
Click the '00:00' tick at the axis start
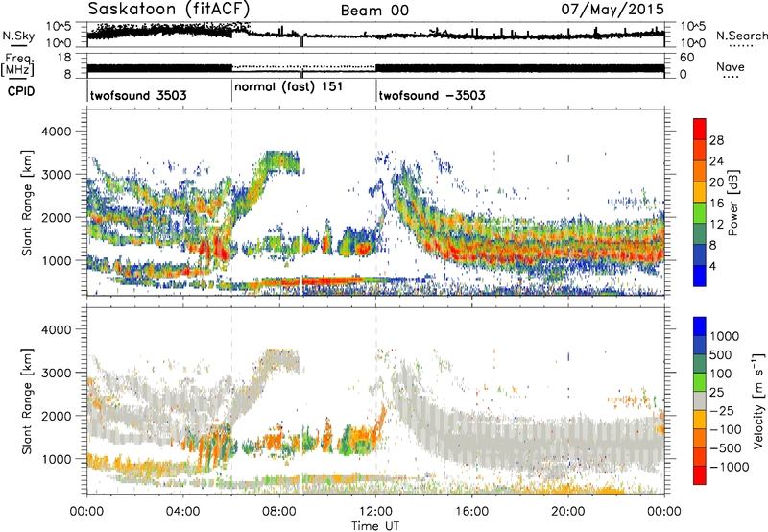(86, 512)
